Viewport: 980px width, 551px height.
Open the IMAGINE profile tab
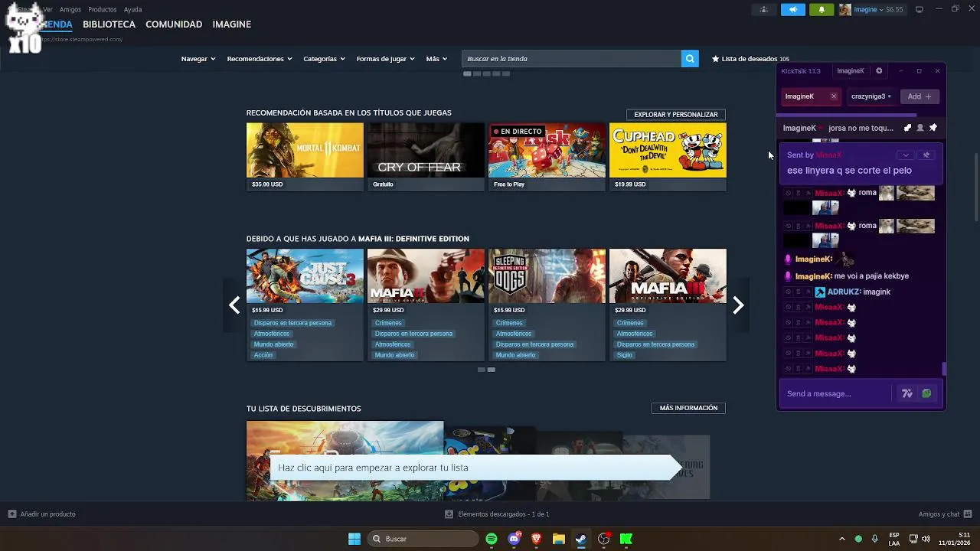click(x=232, y=24)
